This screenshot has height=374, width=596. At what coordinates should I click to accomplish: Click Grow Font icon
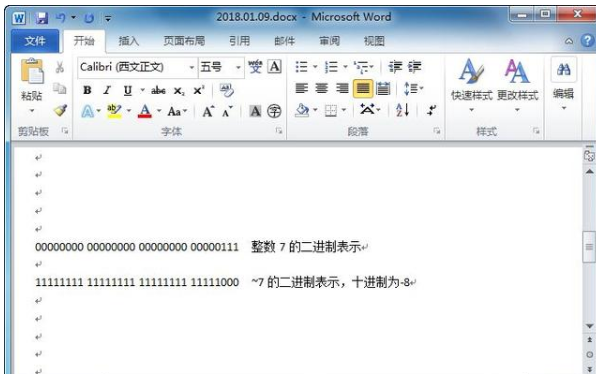coord(208,111)
